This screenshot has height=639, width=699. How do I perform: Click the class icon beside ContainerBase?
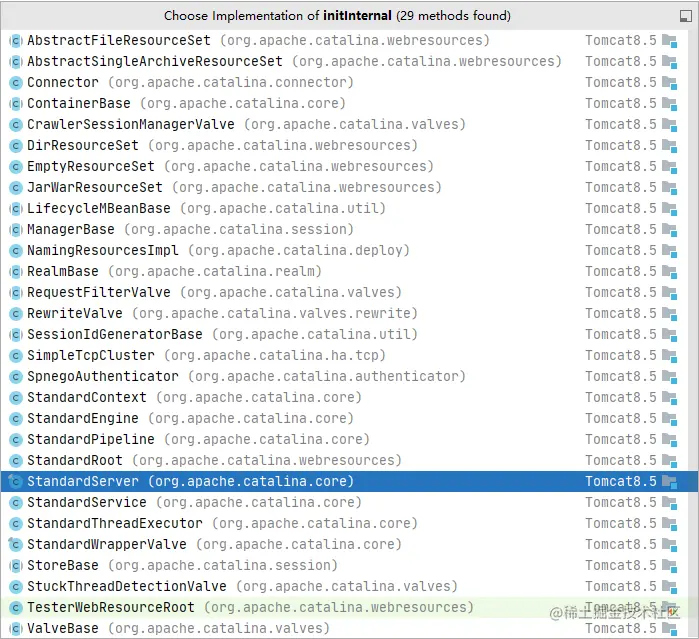16,104
